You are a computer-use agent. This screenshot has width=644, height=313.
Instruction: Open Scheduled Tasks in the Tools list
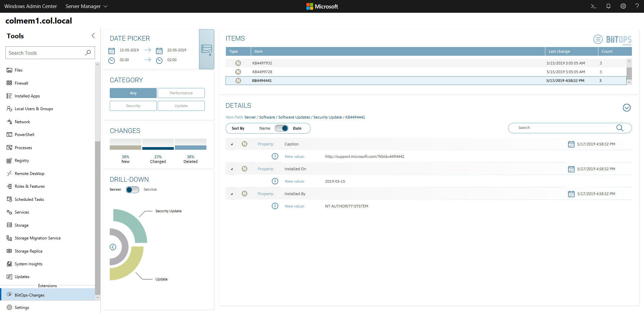pos(29,199)
